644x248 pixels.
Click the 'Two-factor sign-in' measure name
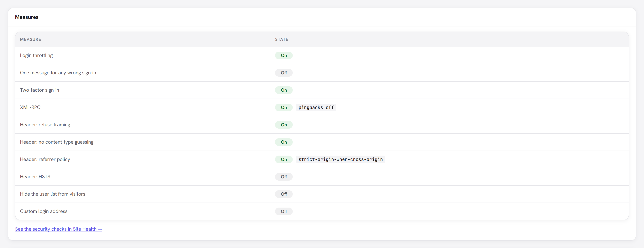[x=39, y=90]
